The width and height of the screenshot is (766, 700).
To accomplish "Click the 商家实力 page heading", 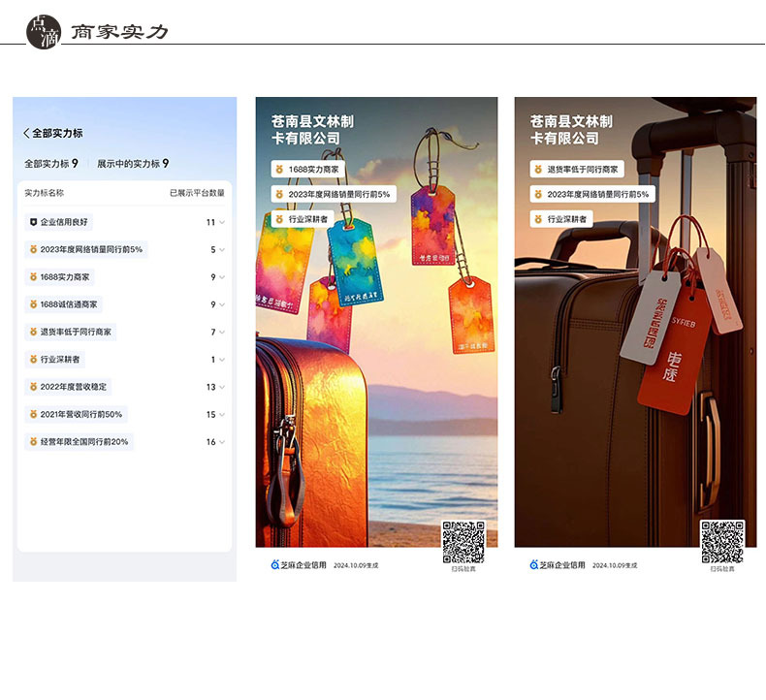I will [119, 32].
